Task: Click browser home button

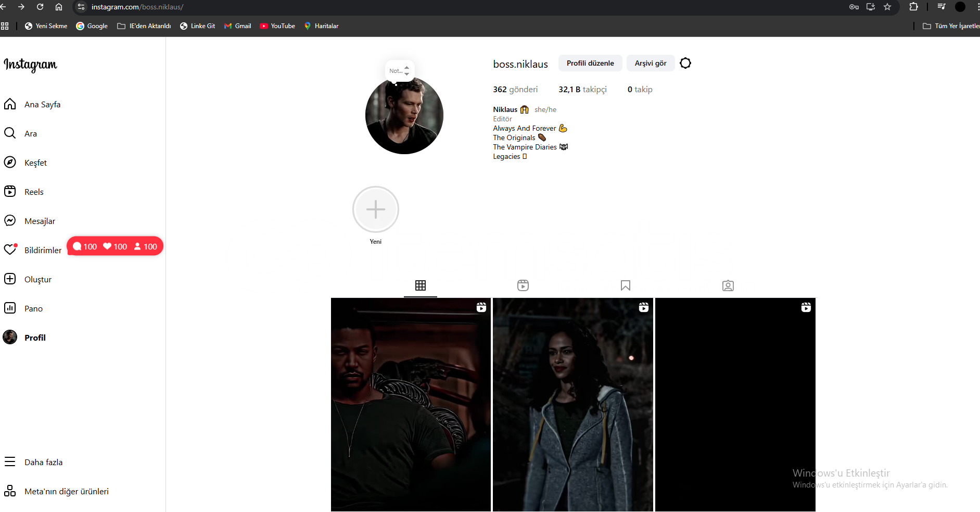Action: click(59, 7)
